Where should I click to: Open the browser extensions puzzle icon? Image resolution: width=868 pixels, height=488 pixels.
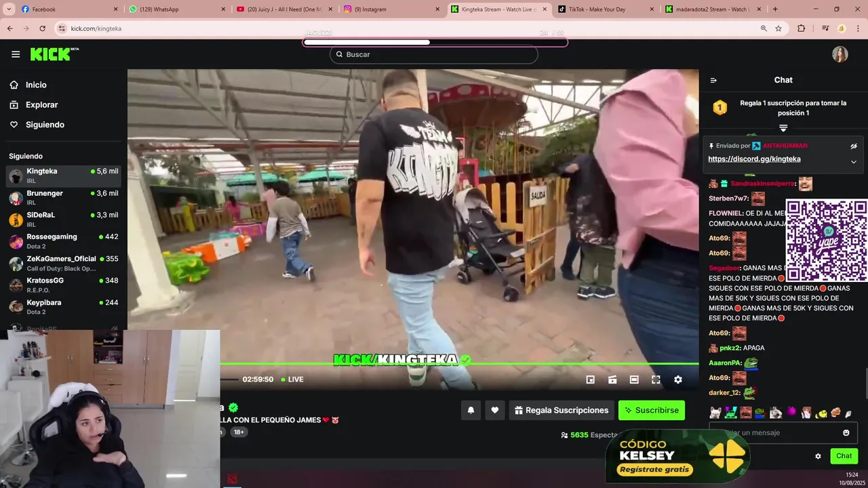point(802,28)
